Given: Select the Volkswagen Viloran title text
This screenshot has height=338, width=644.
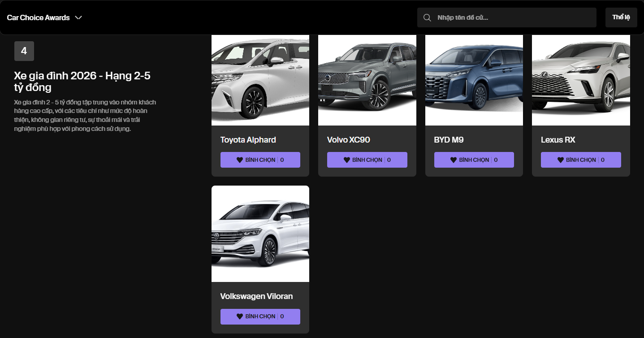Looking at the screenshot, I should coord(256,296).
